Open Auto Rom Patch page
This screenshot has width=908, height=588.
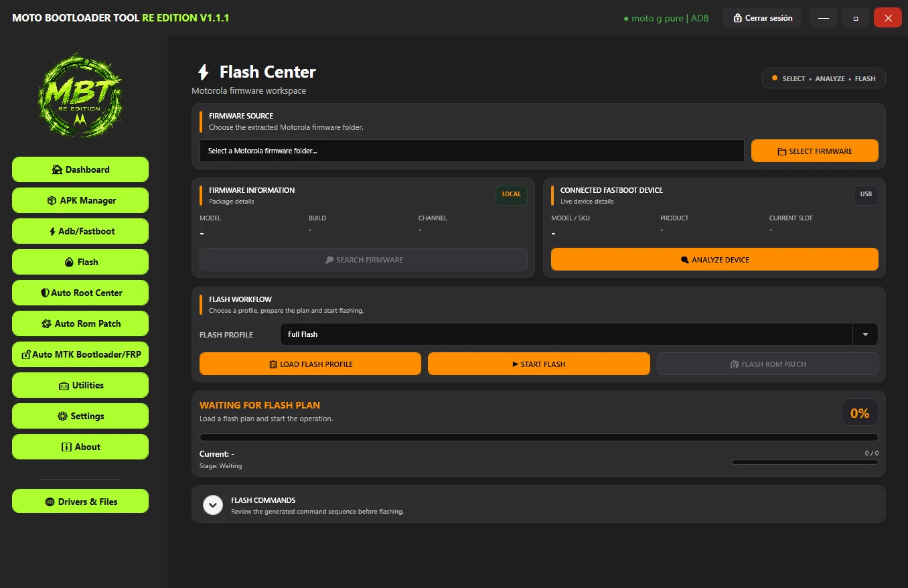click(80, 323)
